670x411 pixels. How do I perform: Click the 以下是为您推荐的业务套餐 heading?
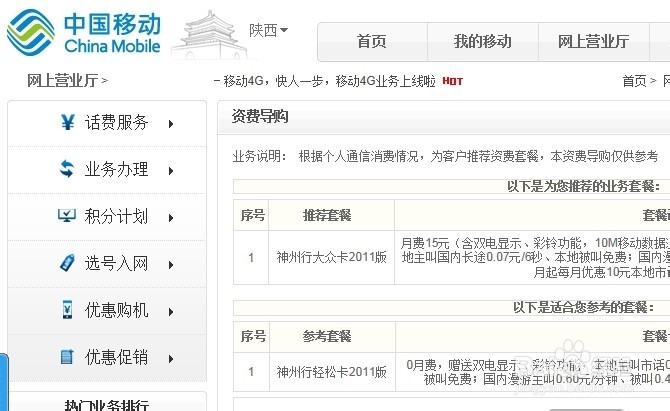583,187
